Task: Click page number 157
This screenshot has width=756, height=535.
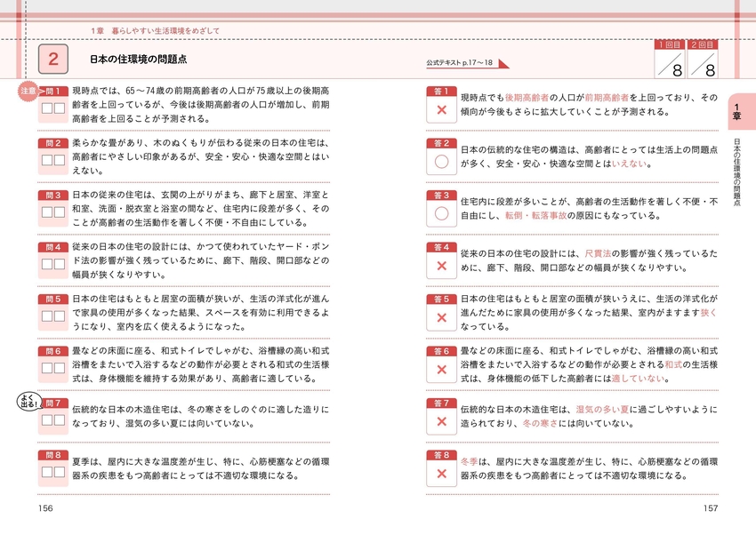Action: 711,508
